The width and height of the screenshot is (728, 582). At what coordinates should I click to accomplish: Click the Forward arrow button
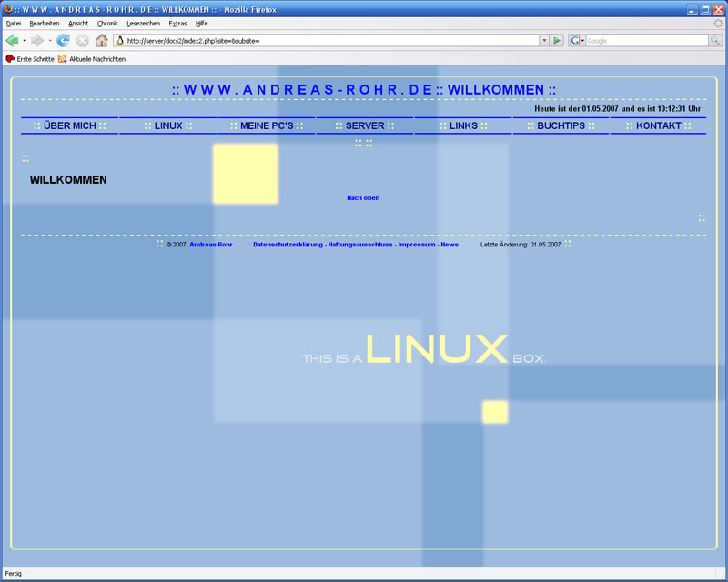[37, 41]
